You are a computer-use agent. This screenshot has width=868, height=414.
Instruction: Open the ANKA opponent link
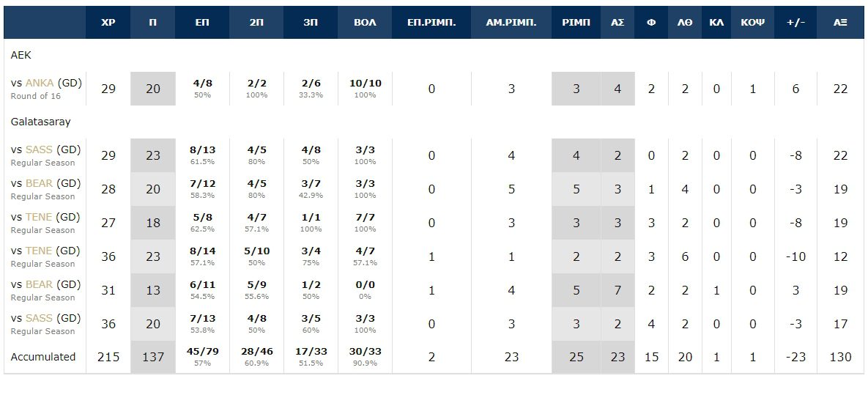[40, 83]
